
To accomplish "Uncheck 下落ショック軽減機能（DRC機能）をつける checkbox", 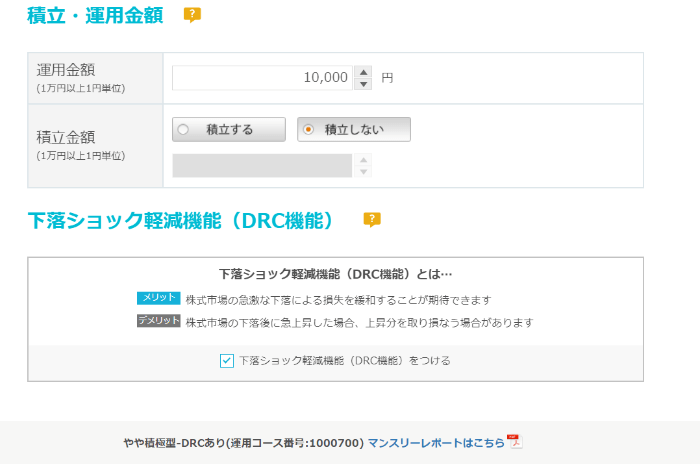I will pyautogui.click(x=227, y=360).
